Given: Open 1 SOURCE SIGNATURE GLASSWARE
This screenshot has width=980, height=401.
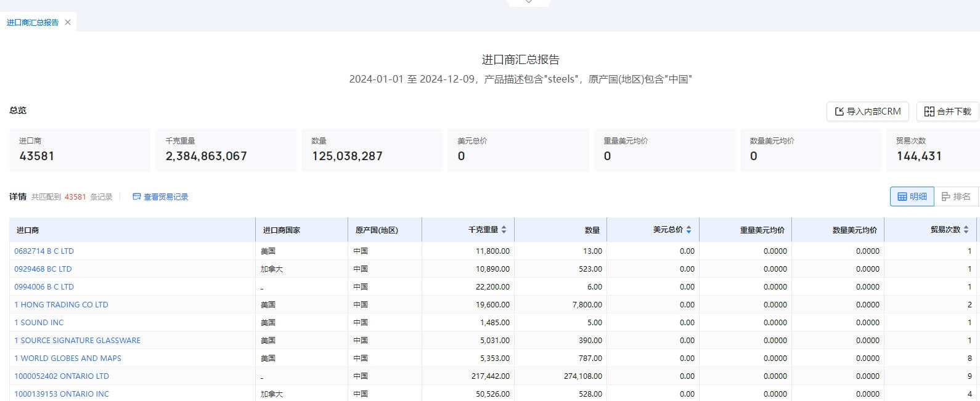Looking at the screenshot, I should pos(77,341).
